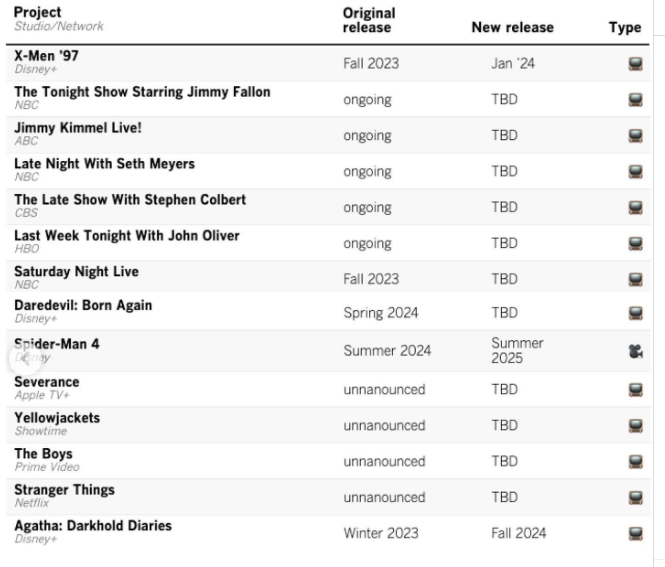Viewport: 665px width, 567px height.
Task: Click the Type column header
Action: pyautogui.click(x=625, y=28)
